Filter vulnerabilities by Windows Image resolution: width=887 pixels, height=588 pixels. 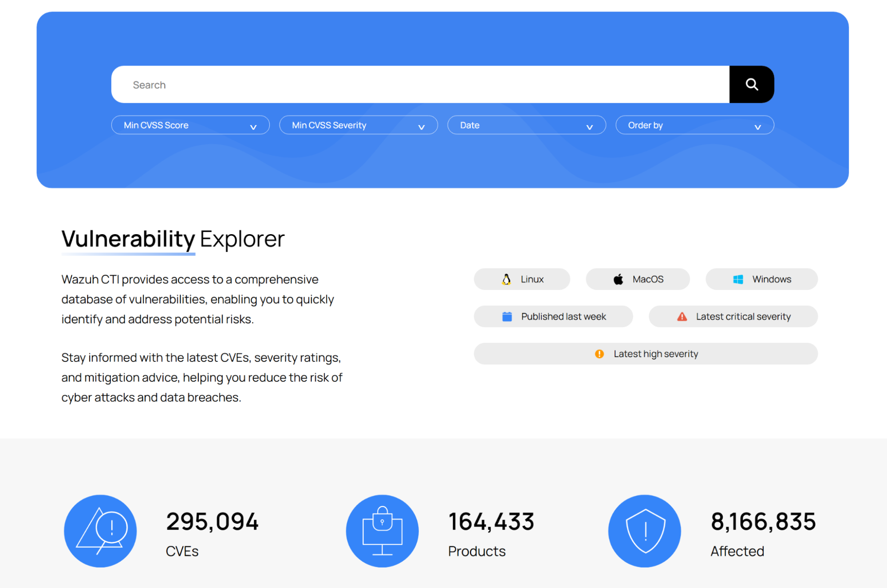tap(761, 279)
